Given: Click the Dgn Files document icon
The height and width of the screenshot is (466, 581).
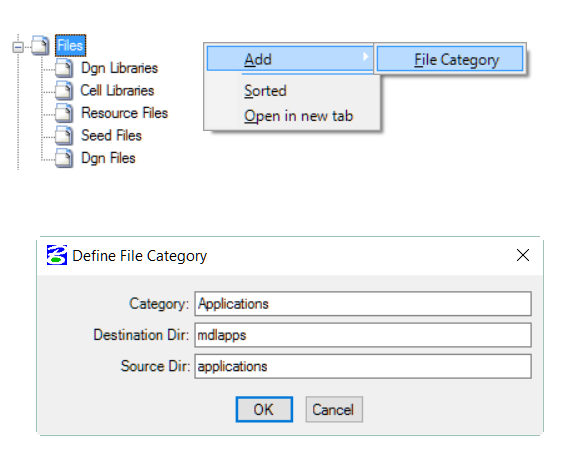Looking at the screenshot, I should [64, 158].
